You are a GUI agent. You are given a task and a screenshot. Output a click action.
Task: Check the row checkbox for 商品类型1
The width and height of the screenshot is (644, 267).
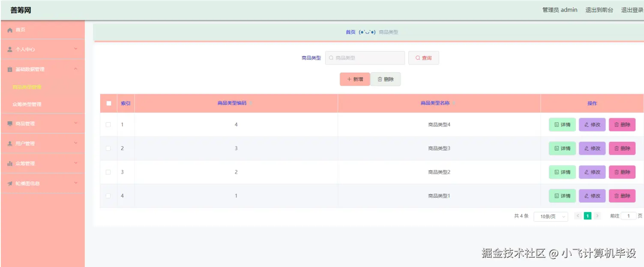pyautogui.click(x=108, y=196)
